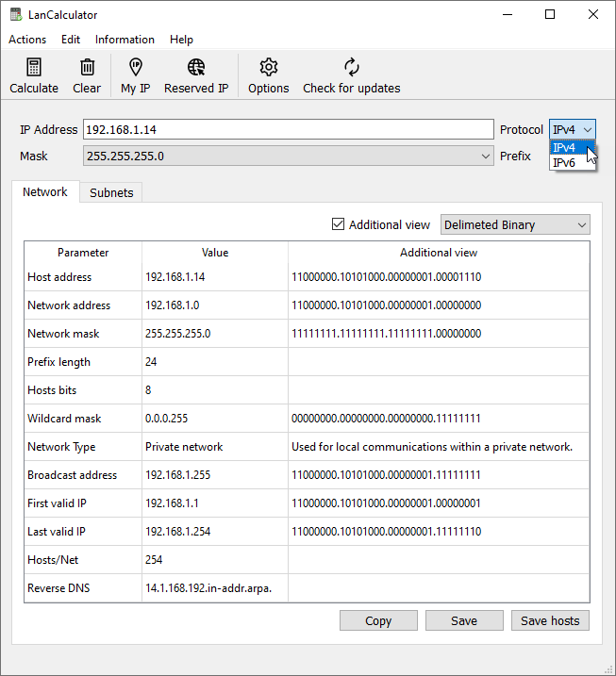616x676 pixels.
Task: Click the window resize grip corner
Action: click(608, 669)
